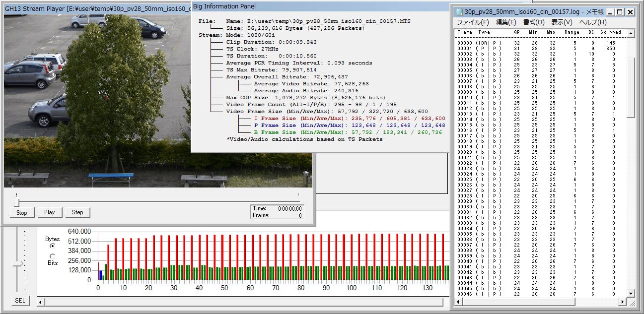The height and width of the screenshot is (314, 644).
Task: Click the left arrow of the Notepad horizontal scrollbar
Action: point(459,302)
